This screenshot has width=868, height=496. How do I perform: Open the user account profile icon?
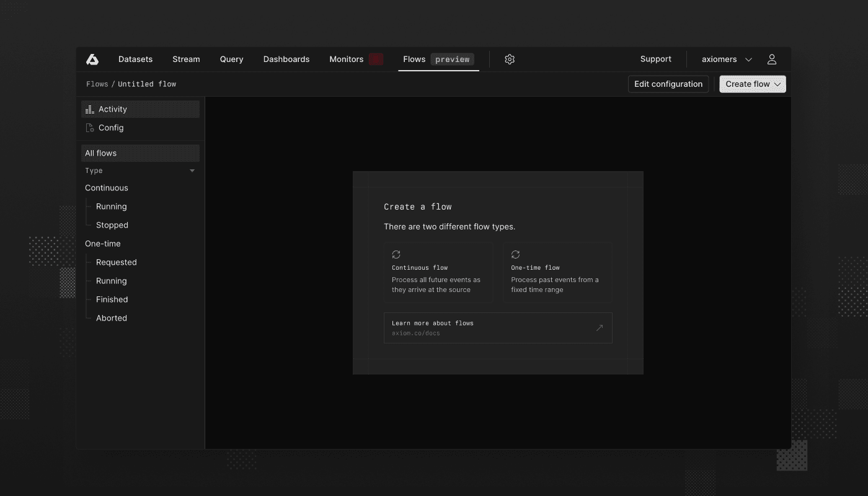click(771, 59)
